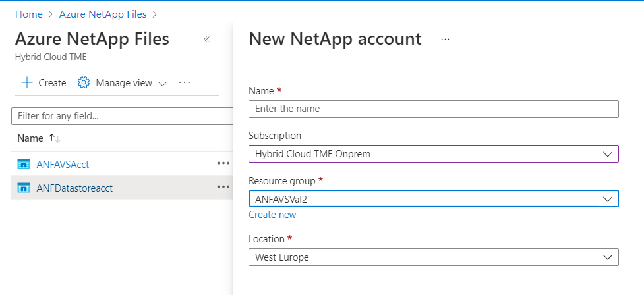The height and width of the screenshot is (295, 644).
Task: Navigate to Azure NetApp Files breadcrumb
Action: [x=102, y=13]
